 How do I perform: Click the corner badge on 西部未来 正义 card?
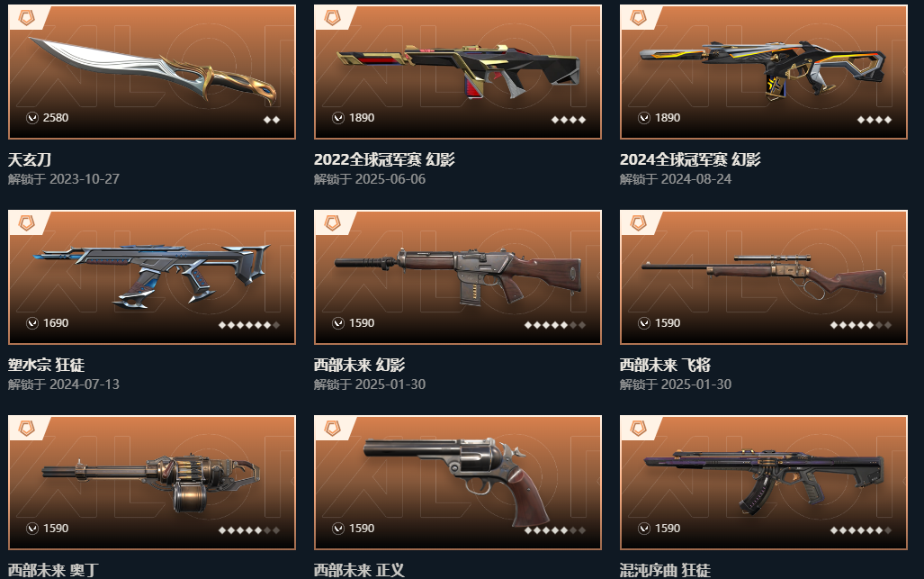(x=332, y=428)
